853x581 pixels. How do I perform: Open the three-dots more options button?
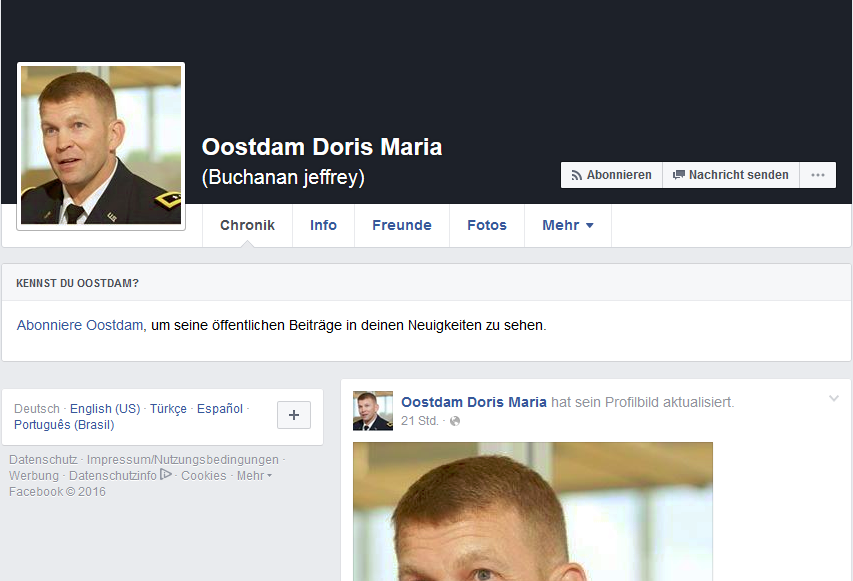818,175
